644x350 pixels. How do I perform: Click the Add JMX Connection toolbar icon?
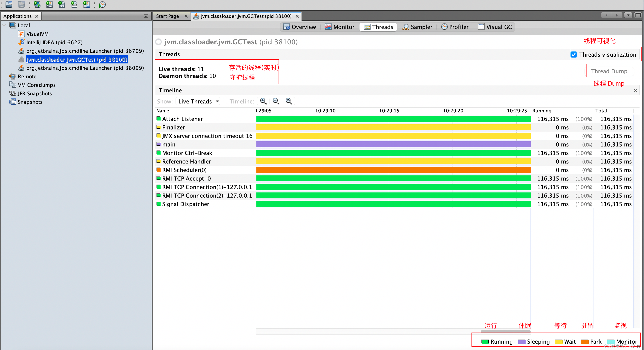[49, 4]
